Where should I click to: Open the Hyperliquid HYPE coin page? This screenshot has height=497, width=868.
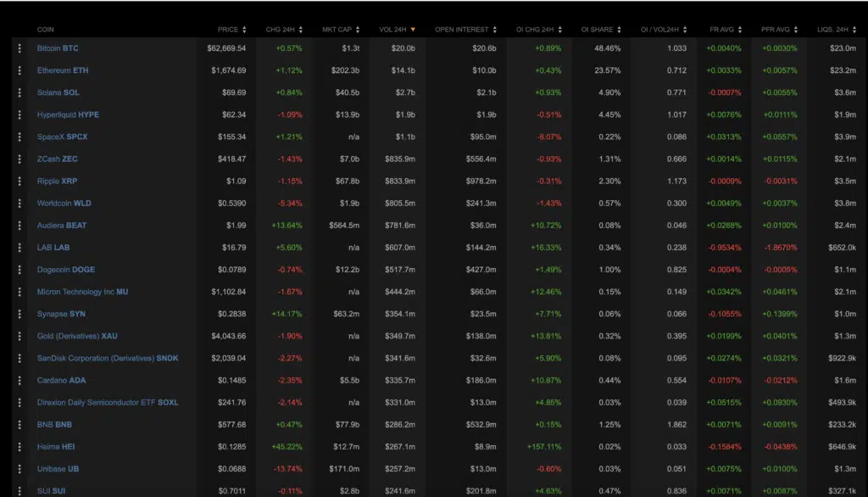pyautogui.click(x=68, y=114)
